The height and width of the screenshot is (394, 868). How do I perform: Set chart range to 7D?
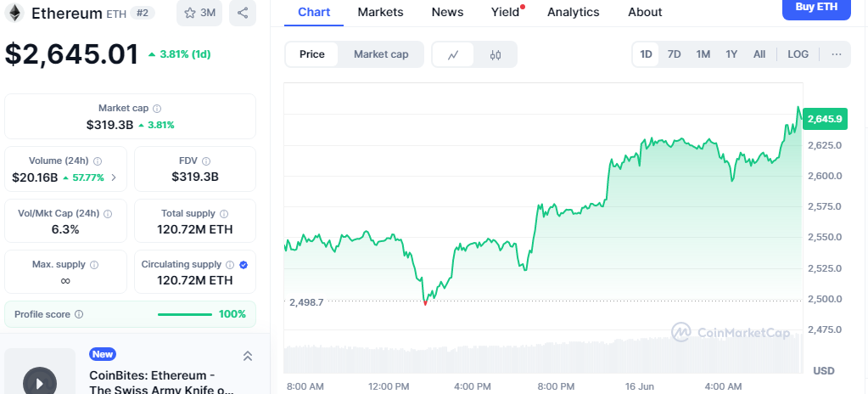(675, 54)
